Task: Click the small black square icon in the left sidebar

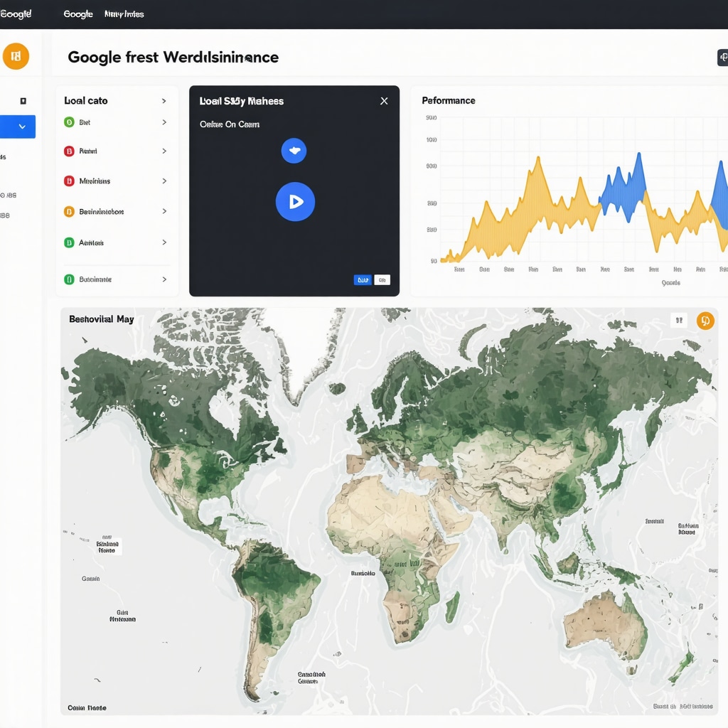Action: pos(23,101)
